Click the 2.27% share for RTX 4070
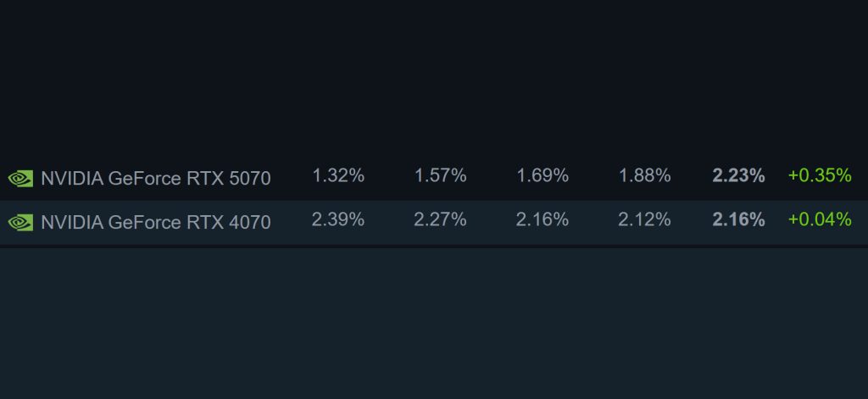This screenshot has width=868, height=399. pyautogui.click(x=440, y=220)
